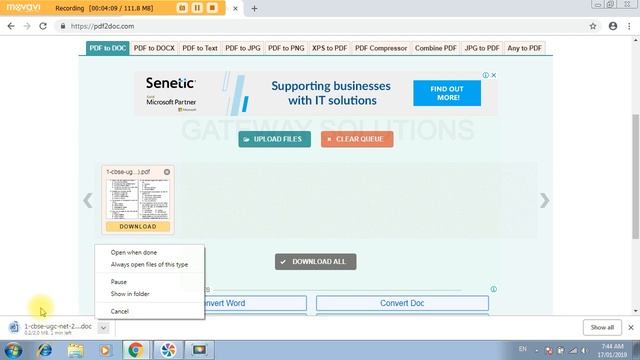This screenshot has width=640, height=360.
Task: Go forward in browser history
Action: [27, 26]
